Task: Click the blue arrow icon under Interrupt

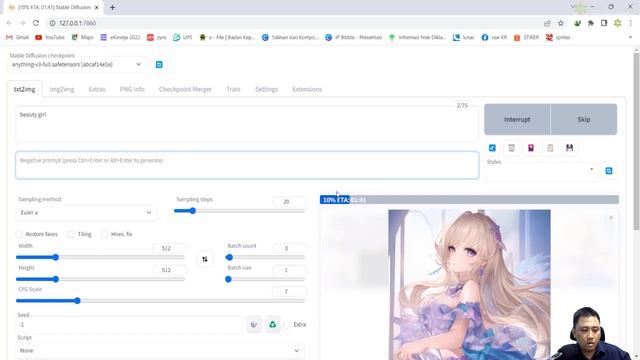Action: point(492,148)
